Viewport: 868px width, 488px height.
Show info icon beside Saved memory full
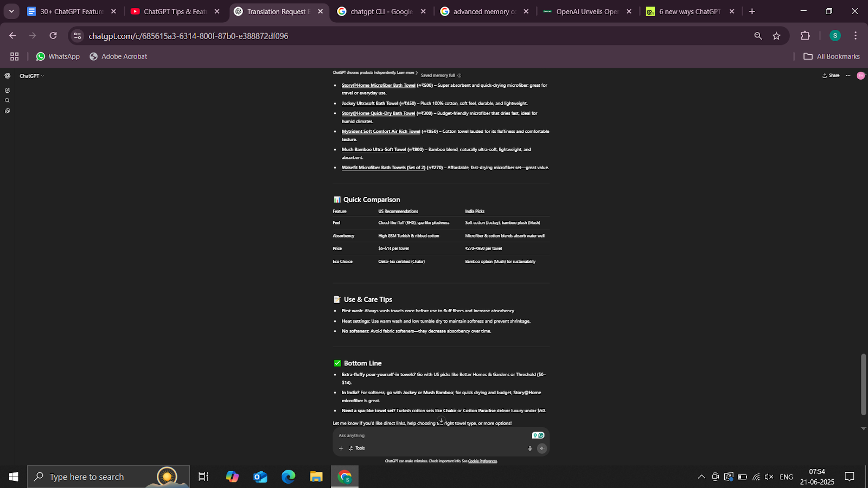459,75
